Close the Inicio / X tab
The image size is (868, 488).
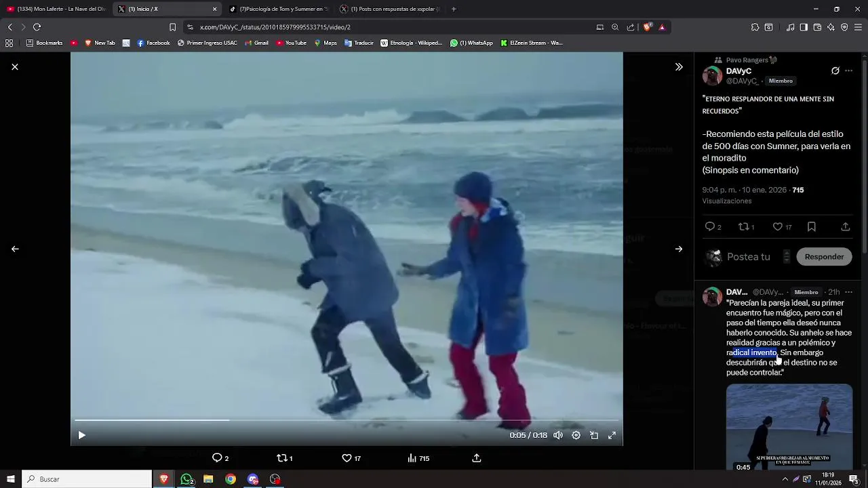(x=214, y=9)
